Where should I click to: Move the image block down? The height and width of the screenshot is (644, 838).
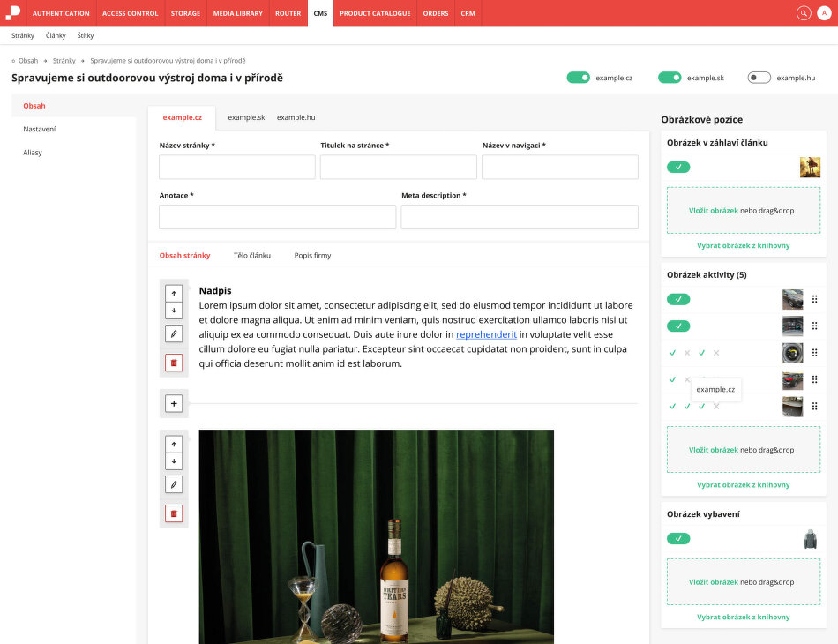coord(174,461)
